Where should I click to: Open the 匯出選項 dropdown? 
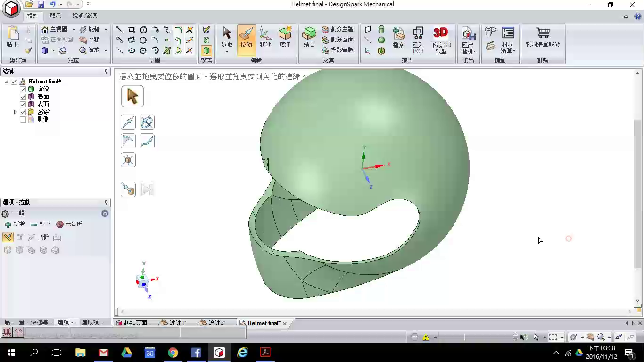pyautogui.click(x=468, y=40)
